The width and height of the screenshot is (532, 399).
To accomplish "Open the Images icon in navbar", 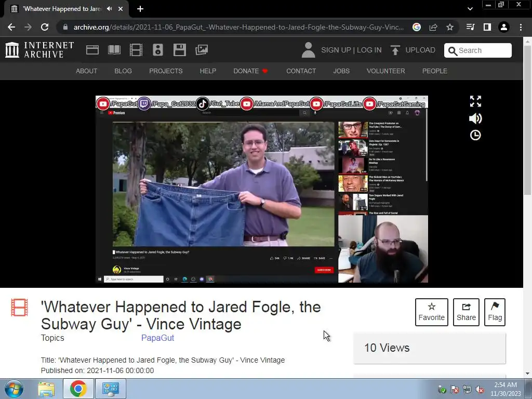I will coord(202,50).
